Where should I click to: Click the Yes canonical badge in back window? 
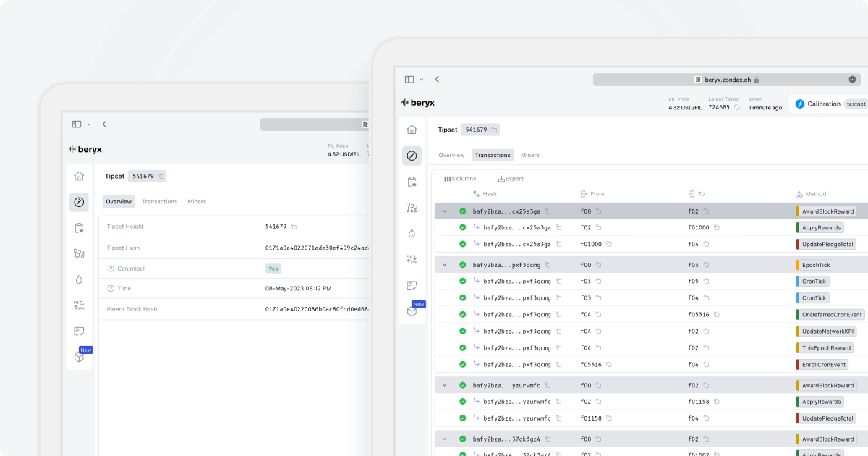(x=273, y=269)
